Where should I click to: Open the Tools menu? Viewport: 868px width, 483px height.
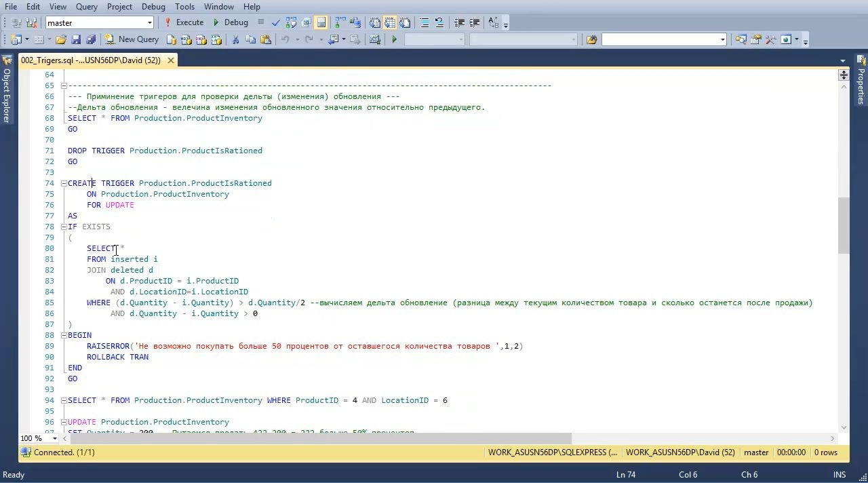pyautogui.click(x=184, y=7)
